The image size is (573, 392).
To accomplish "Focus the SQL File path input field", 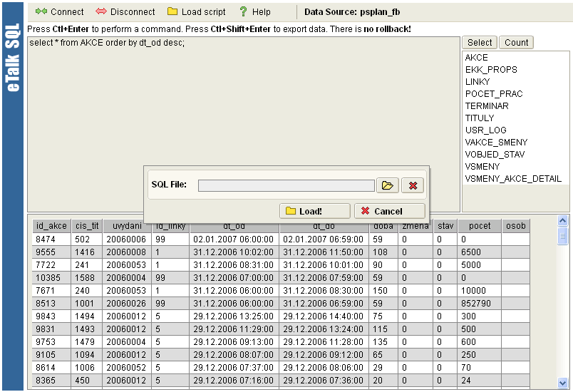I will click(x=286, y=185).
